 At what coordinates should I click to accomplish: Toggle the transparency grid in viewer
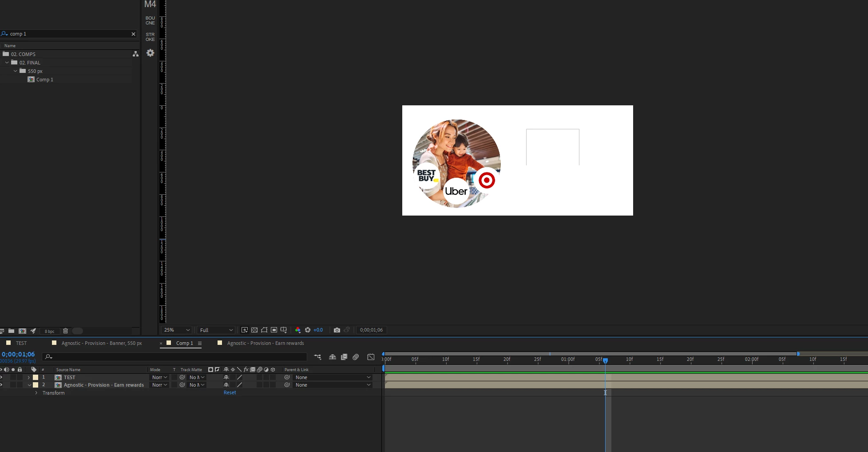(x=254, y=330)
